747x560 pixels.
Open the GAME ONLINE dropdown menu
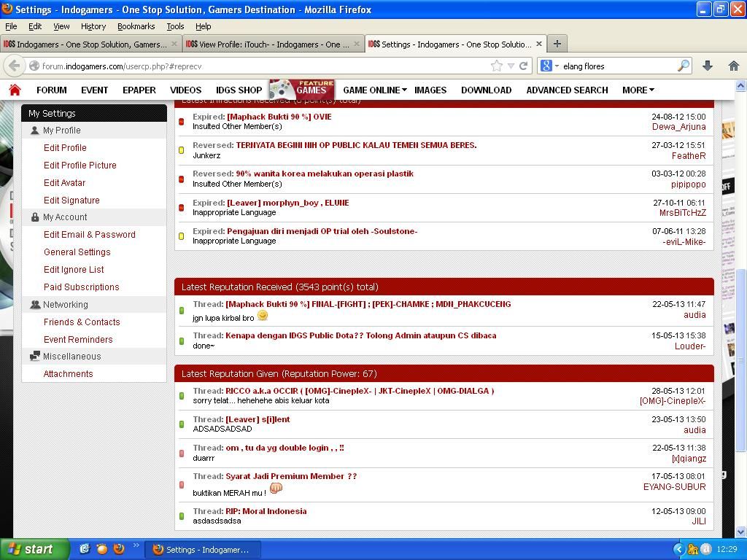tap(375, 90)
